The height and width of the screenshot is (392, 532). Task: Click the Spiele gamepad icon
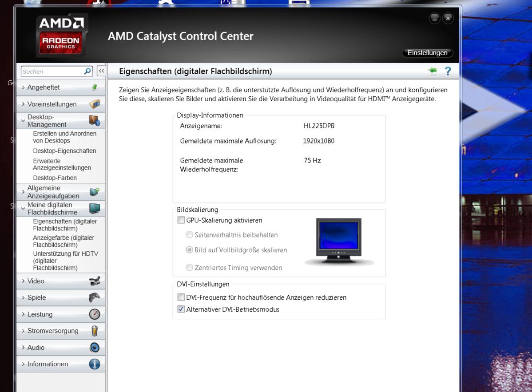click(95, 297)
